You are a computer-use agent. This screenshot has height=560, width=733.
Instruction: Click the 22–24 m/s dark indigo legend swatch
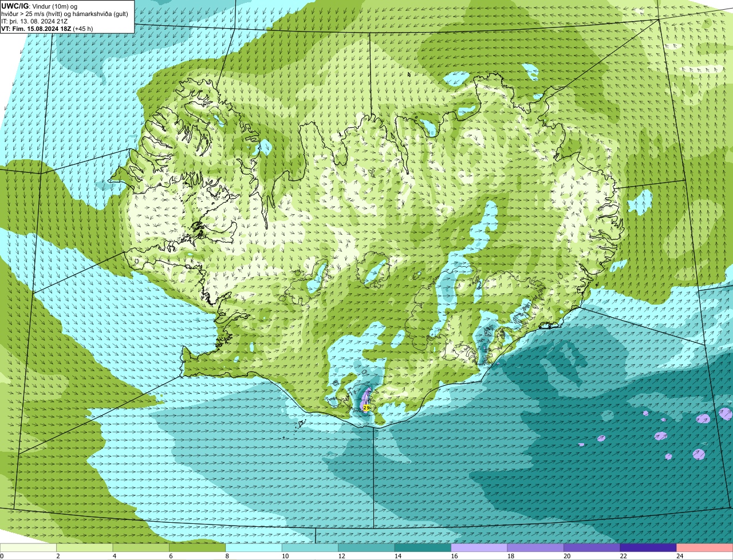649,547
